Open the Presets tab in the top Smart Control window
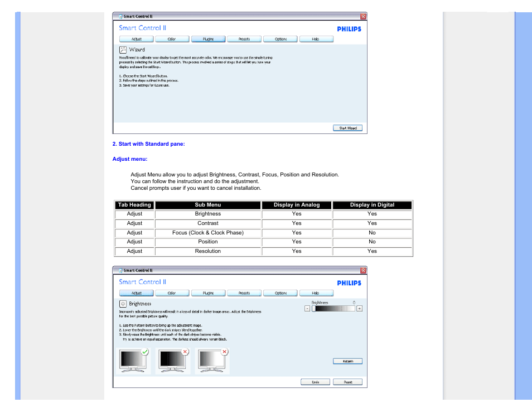 pos(244,39)
